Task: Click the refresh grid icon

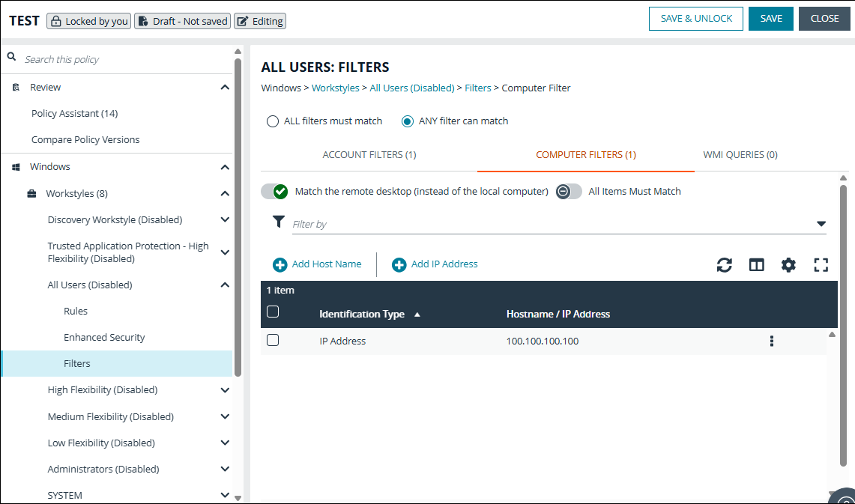Action: (724, 264)
